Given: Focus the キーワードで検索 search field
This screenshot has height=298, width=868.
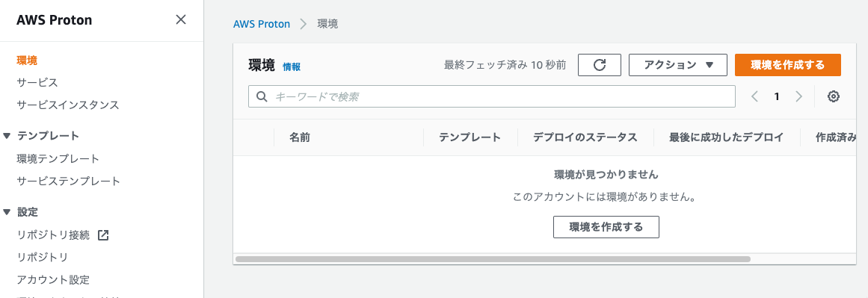Looking at the screenshot, I should (x=492, y=96).
